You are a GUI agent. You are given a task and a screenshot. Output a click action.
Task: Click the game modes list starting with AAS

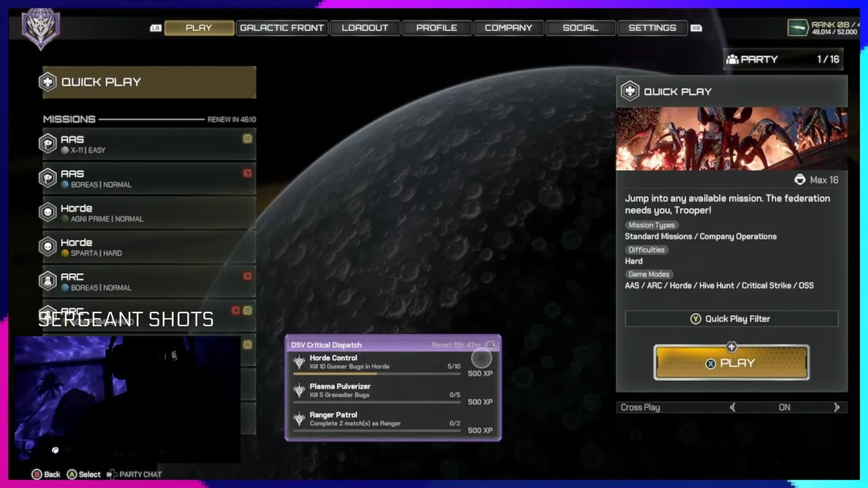point(719,285)
